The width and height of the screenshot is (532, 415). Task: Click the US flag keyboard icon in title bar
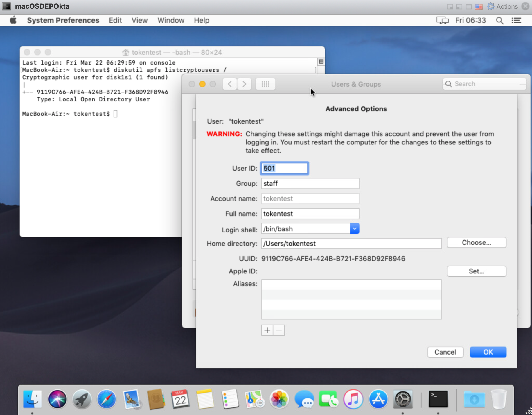479,7
